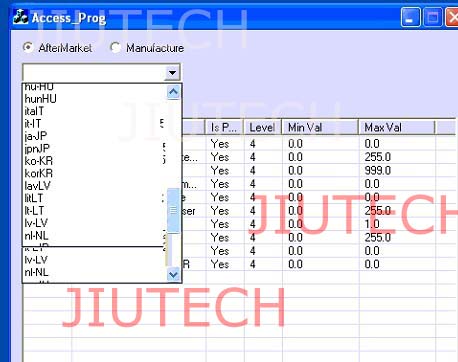Pick ko-KR in the dropdown list
The width and height of the screenshot is (458, 362).
39,161
